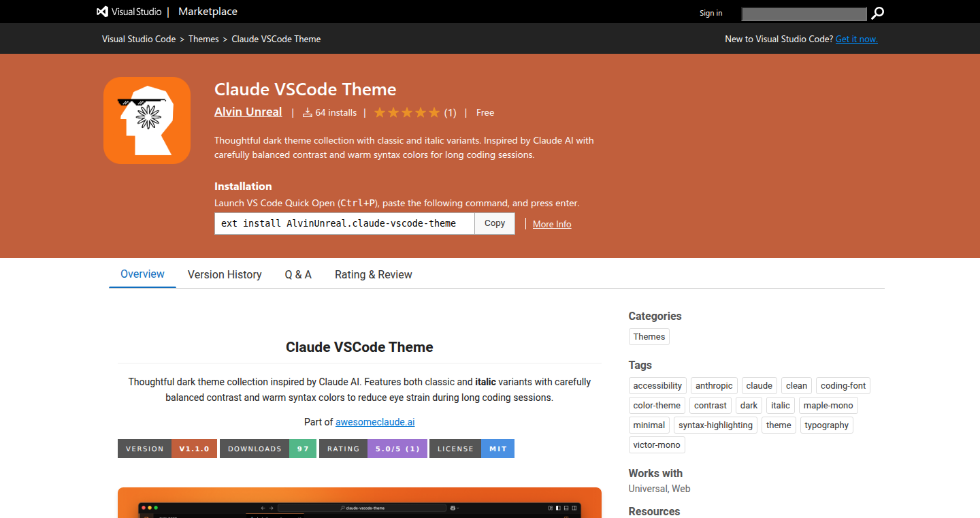Select the coding-font tag
980x518 pixels.
tap(843, 385)
